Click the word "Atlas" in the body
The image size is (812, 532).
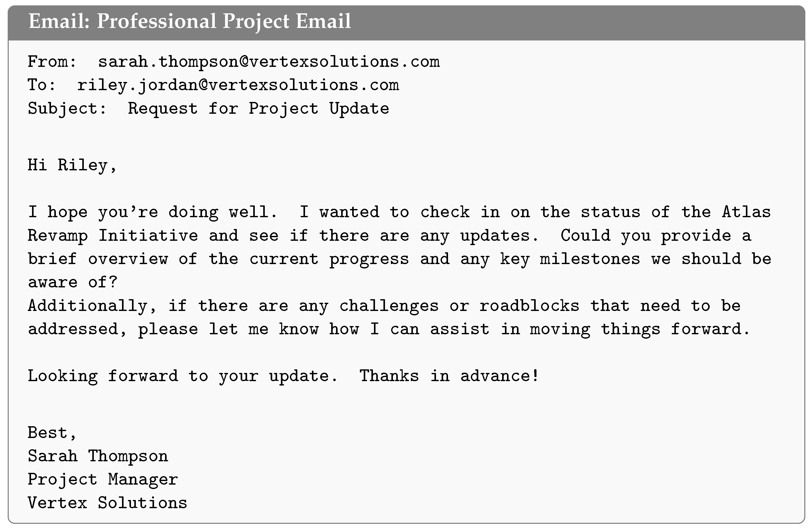[746, 212]
